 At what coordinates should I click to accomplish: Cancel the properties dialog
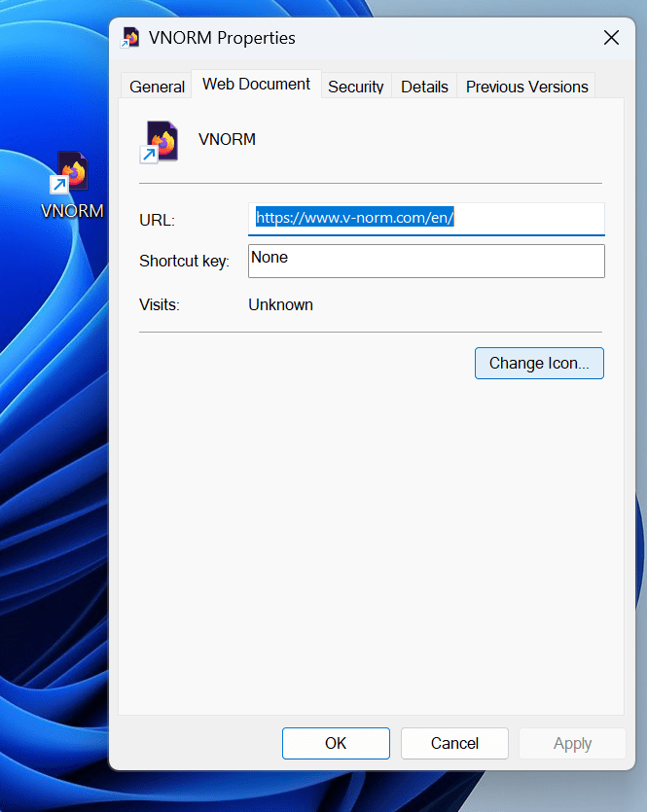pos(454,743)
